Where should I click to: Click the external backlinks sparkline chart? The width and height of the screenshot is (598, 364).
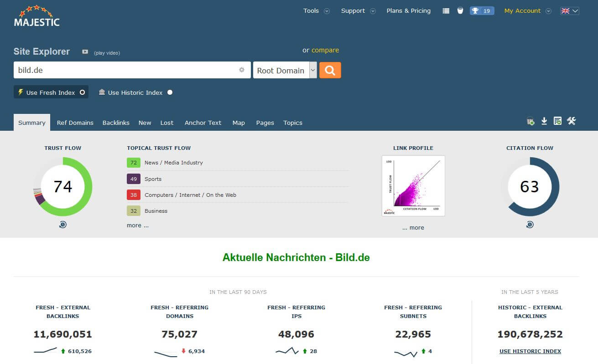point(46,351)
